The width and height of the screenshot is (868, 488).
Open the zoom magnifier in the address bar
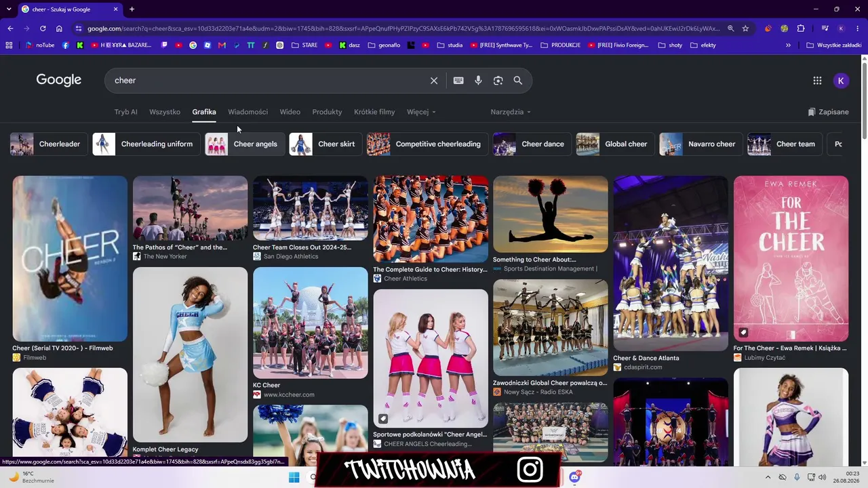point(730,28)
